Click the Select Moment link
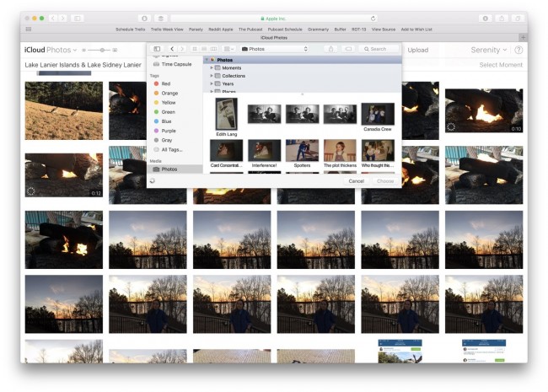This screenshot has height=392, width=548. (500, 65)
